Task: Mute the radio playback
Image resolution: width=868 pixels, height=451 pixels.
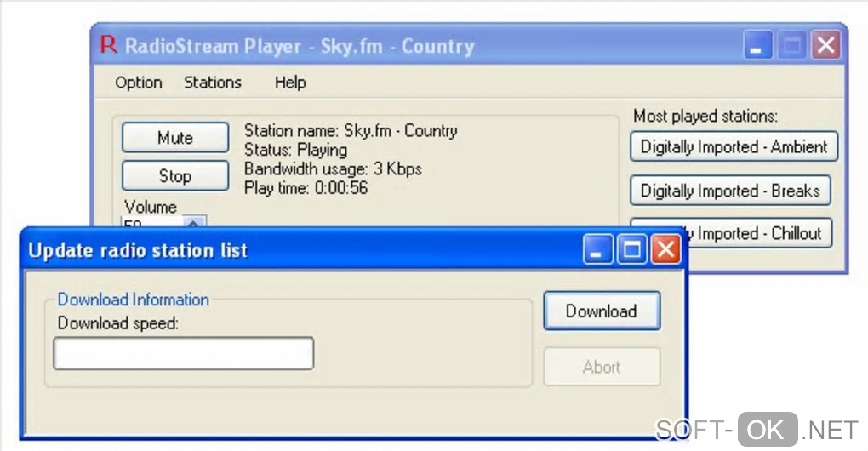Action: (175, 137)
